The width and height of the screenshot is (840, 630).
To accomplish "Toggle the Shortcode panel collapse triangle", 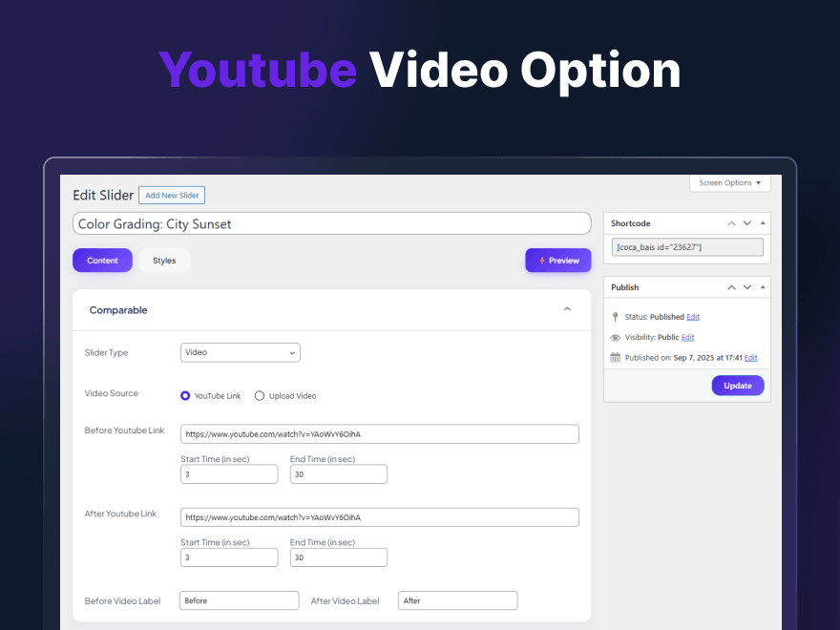I will point(763,222).
